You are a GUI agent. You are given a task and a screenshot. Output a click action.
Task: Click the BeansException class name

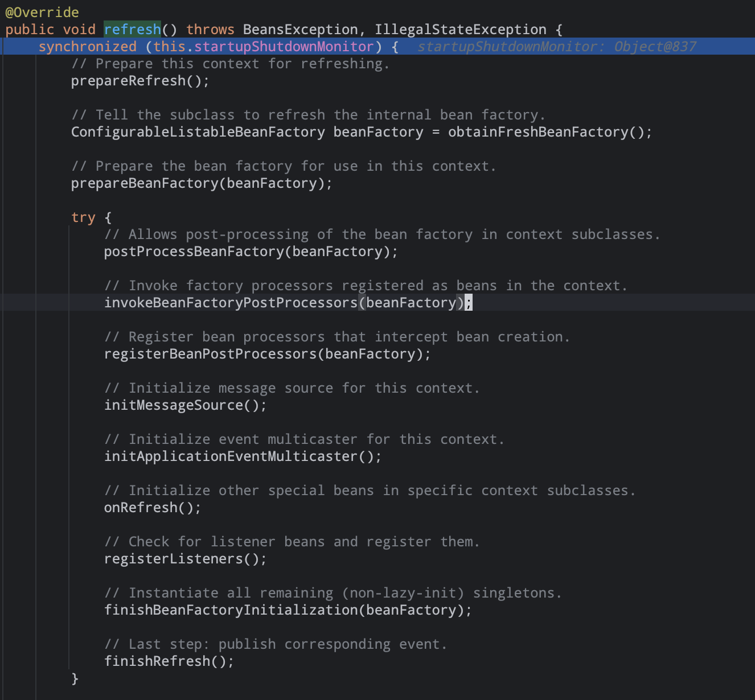(x=300, y=30)
